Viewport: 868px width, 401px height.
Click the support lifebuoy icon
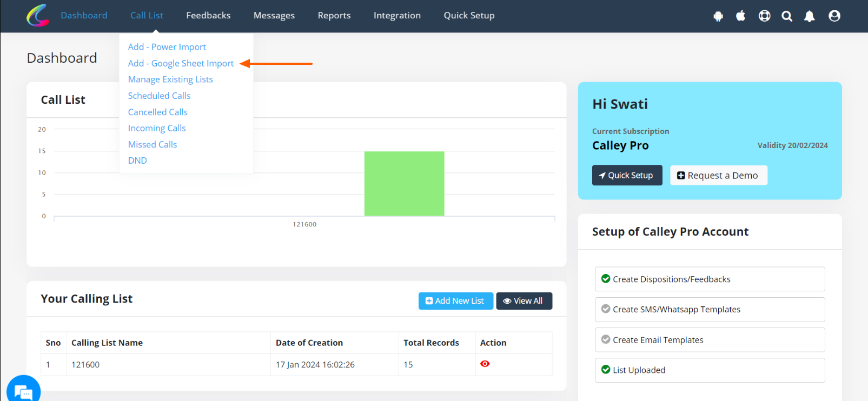pos(764,16)
